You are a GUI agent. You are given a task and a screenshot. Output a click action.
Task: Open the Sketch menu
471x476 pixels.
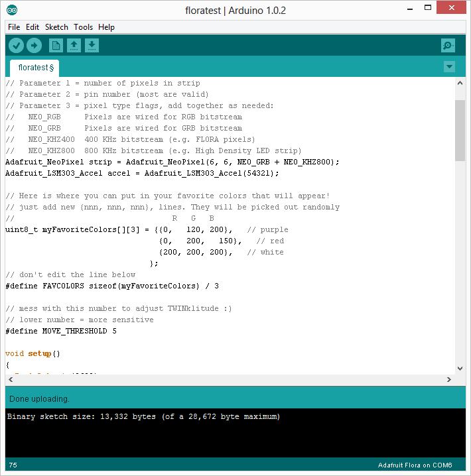[x=56, y=27]
